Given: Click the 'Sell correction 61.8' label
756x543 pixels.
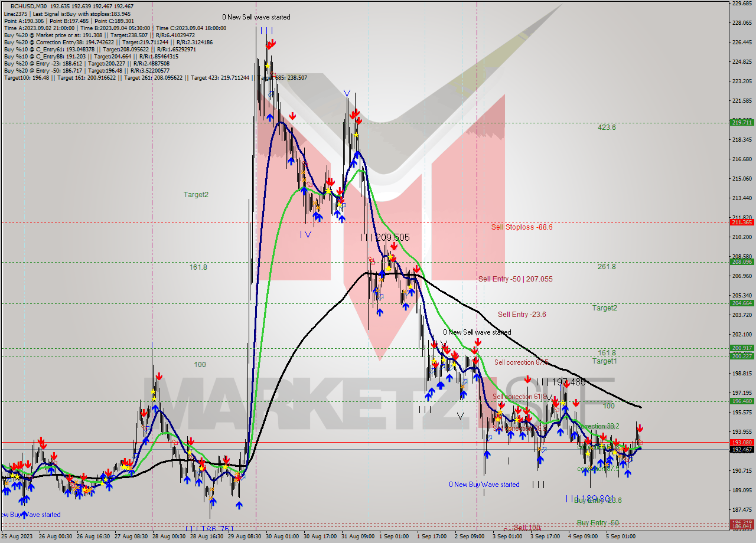Looking at the screenshot, I should coord(520,397).
